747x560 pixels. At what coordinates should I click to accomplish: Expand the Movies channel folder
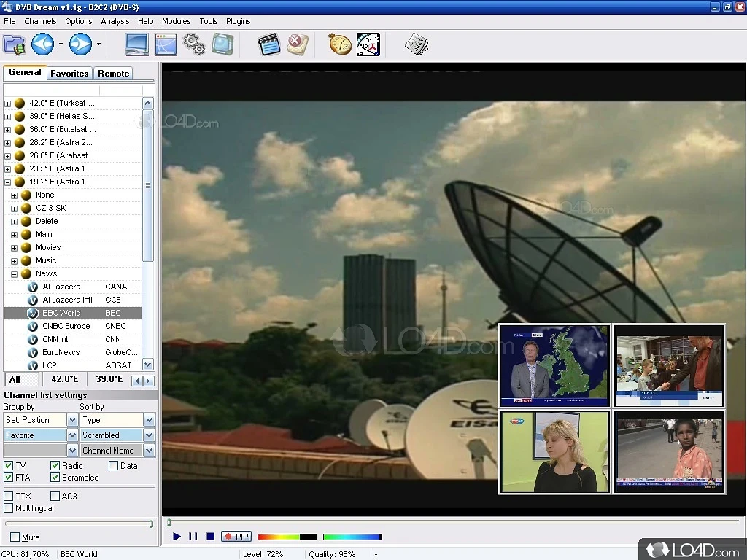14,248
